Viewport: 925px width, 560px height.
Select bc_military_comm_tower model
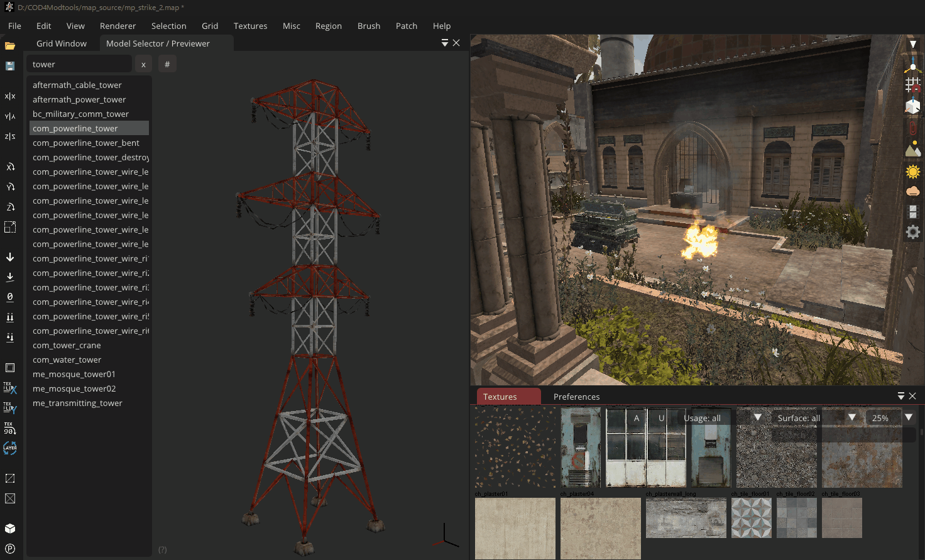point(89,114)
